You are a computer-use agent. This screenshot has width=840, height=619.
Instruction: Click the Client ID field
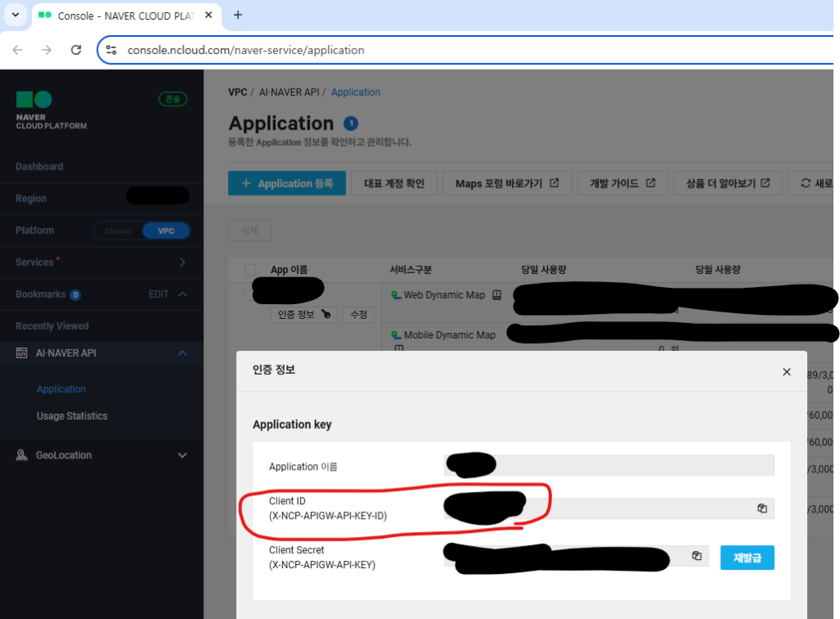click(x=609, y=508)
